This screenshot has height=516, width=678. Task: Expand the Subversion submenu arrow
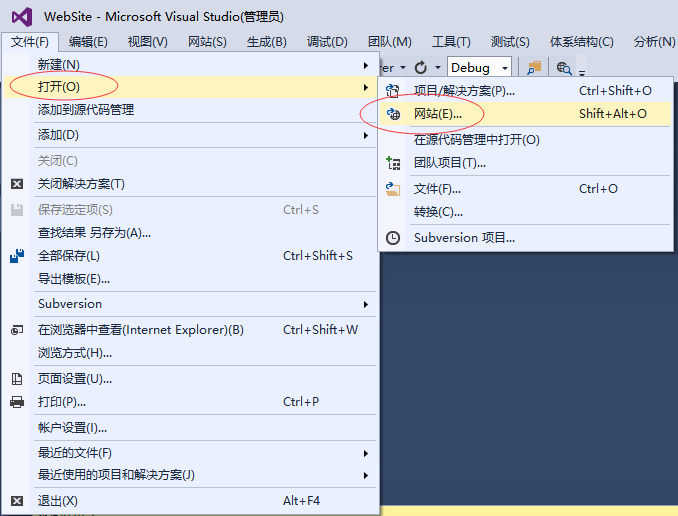pyautogui.click(x=366, y=304)
